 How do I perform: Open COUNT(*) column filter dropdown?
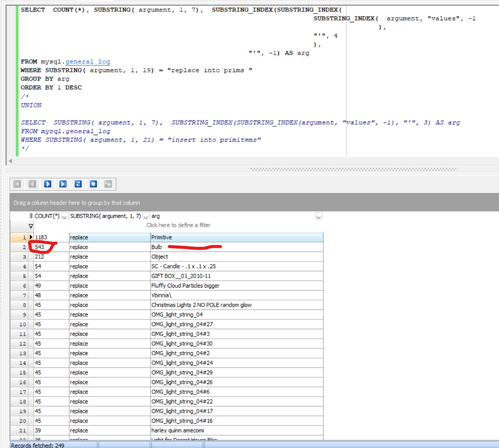64,216
